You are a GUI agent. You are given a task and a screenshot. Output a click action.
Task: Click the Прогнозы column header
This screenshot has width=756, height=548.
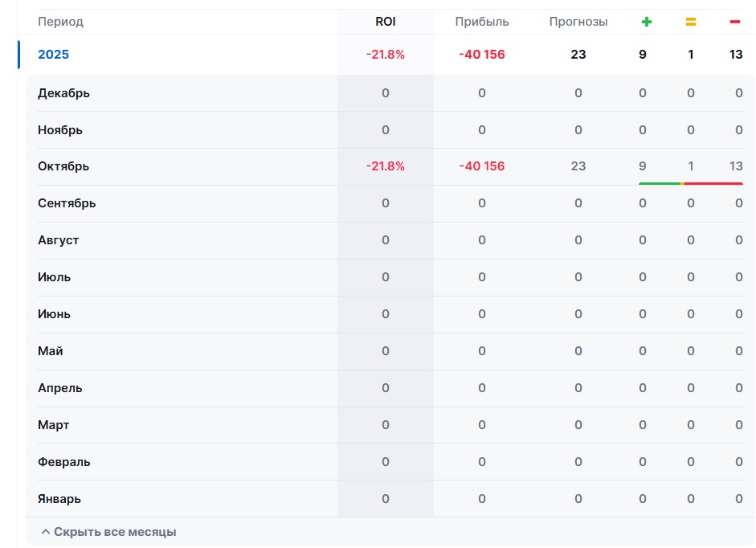point(578,22)
